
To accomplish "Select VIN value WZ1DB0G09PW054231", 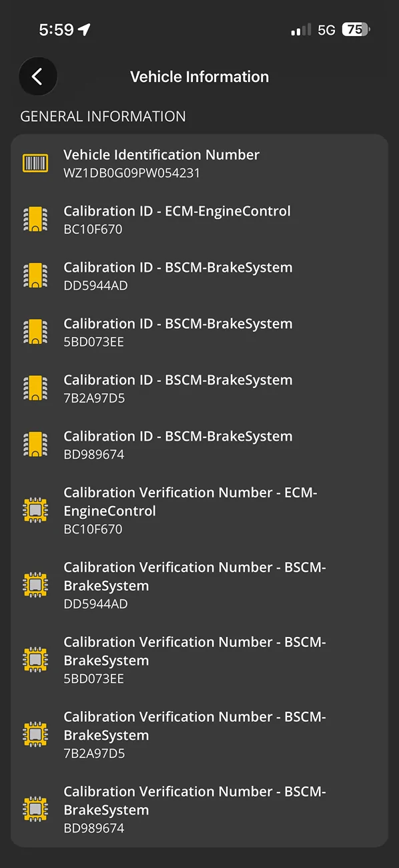I will coord(132,173).
